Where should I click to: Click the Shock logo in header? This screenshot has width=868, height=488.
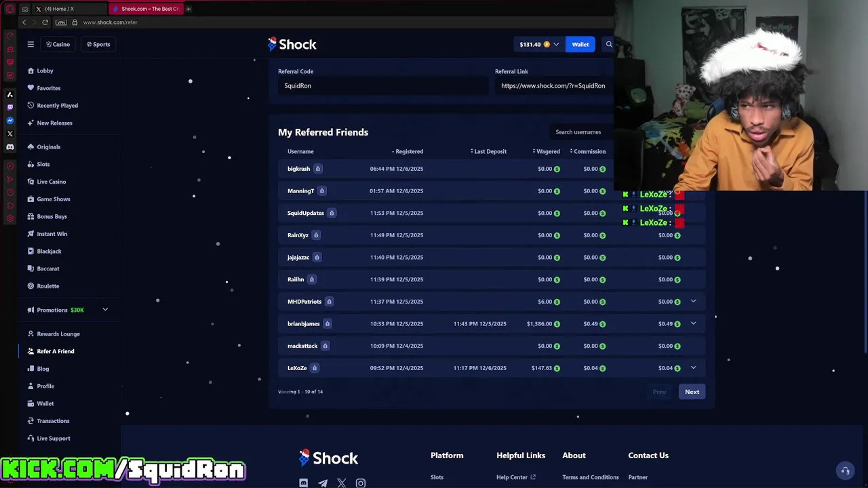click(x=292, y=44)
